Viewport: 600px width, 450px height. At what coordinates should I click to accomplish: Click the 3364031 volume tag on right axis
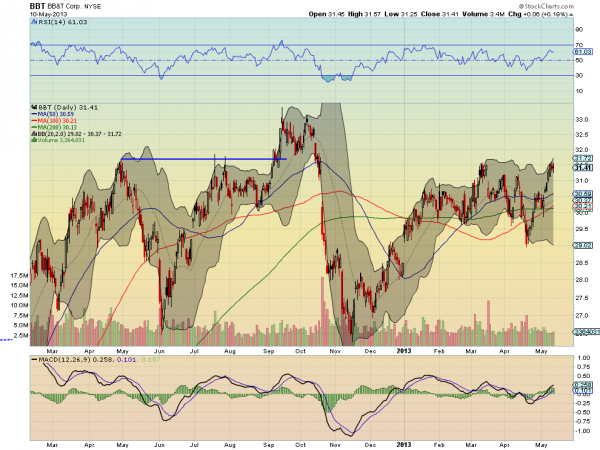[x=586, y=332]
